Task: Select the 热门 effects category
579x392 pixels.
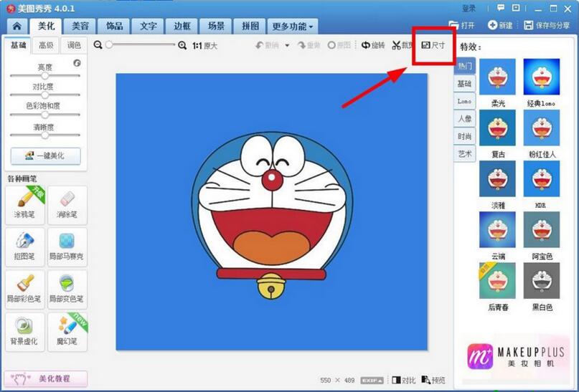Action: click(x=465, y=66)
